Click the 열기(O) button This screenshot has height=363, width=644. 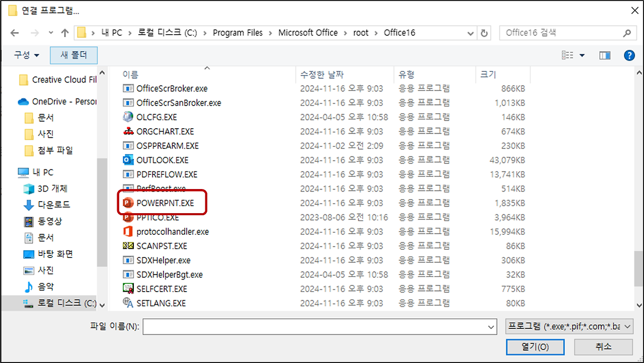[535, 347]
